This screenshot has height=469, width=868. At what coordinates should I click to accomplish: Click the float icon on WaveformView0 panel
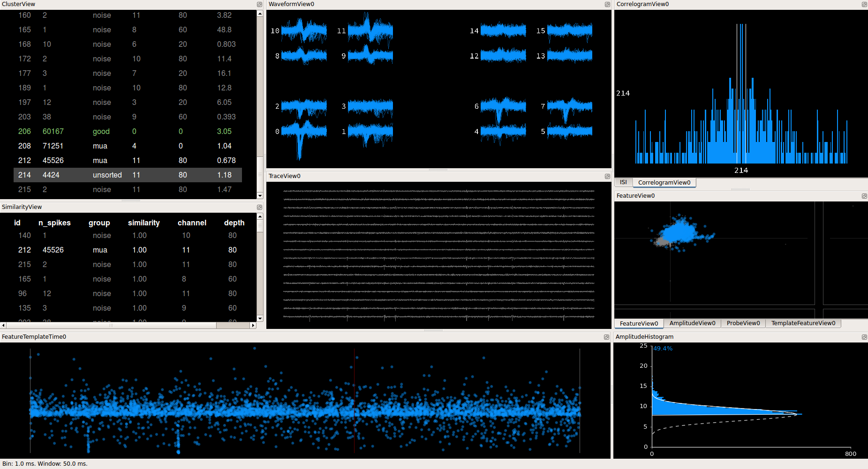point(606,4)
